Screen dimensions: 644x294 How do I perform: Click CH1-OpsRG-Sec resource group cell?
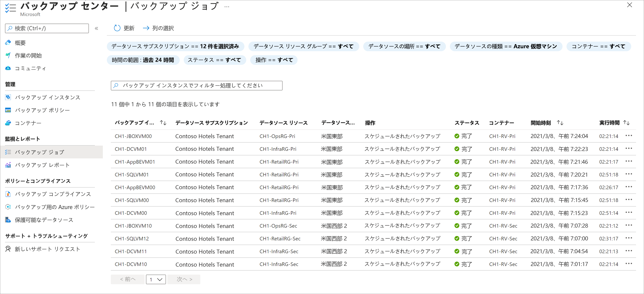278,226
